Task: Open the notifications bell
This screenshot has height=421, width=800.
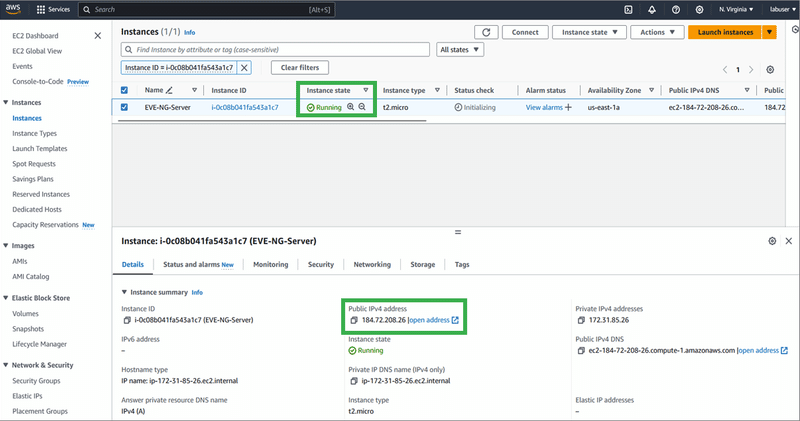Action: point(652,9)
